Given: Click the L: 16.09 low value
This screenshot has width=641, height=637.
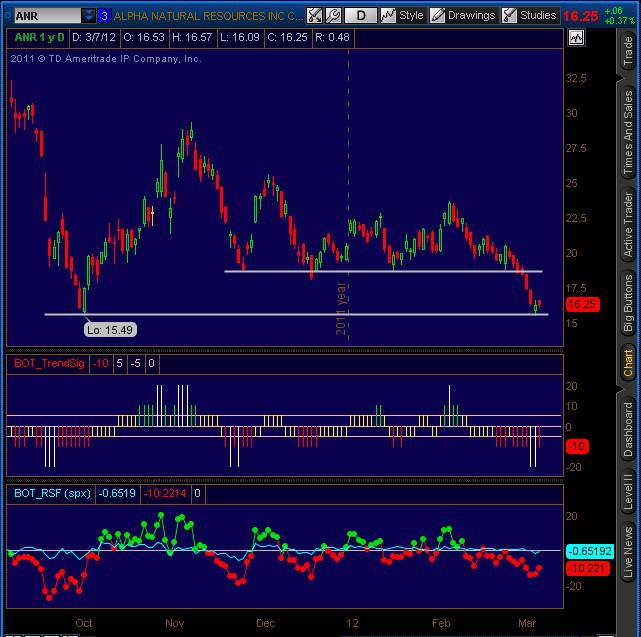Looking at the screenshot, I should pos(240,38).
